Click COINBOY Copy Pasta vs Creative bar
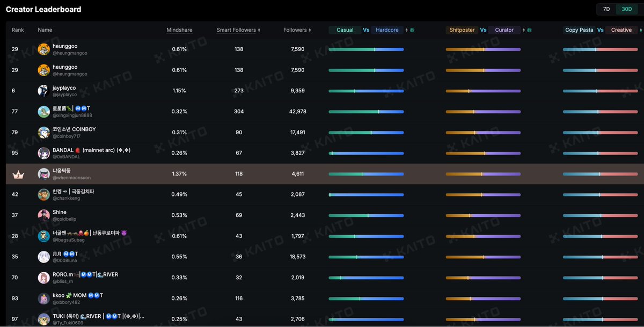 pos(601,133)
